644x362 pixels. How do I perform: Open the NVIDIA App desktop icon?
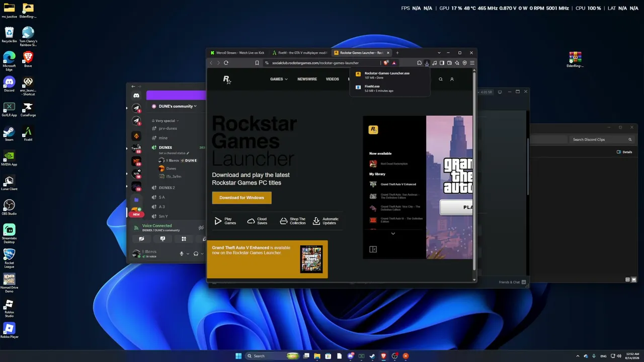coord(9,158)
